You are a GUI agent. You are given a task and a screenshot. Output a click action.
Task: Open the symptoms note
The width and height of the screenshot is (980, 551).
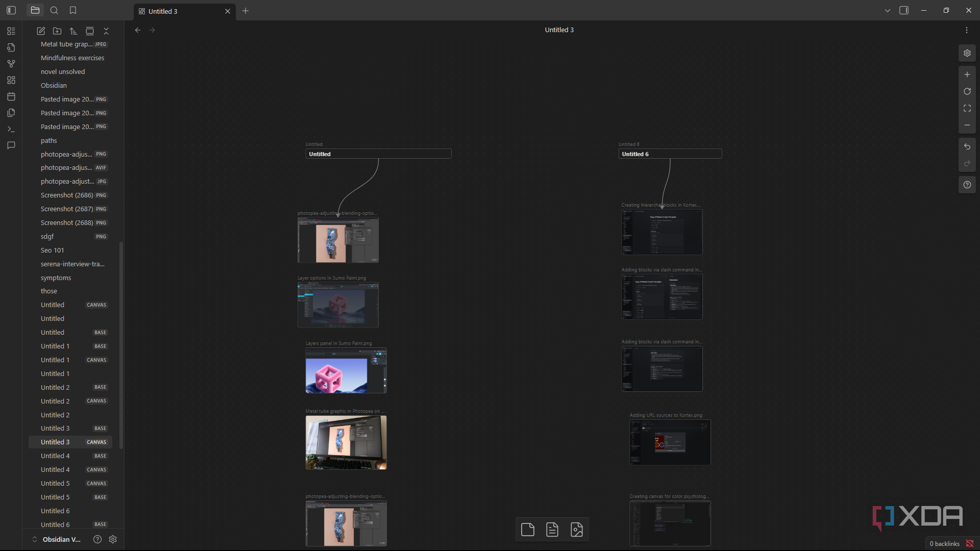coord(70,278)
